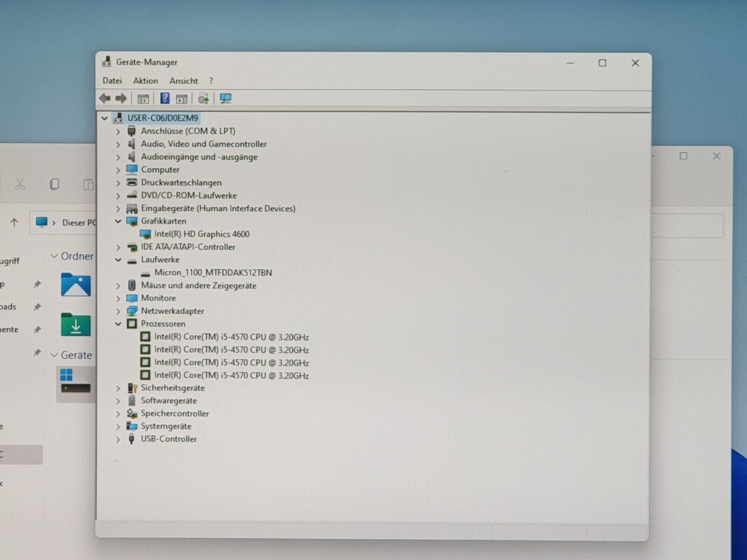Click show/hide console tree icon

pos(143,98)
